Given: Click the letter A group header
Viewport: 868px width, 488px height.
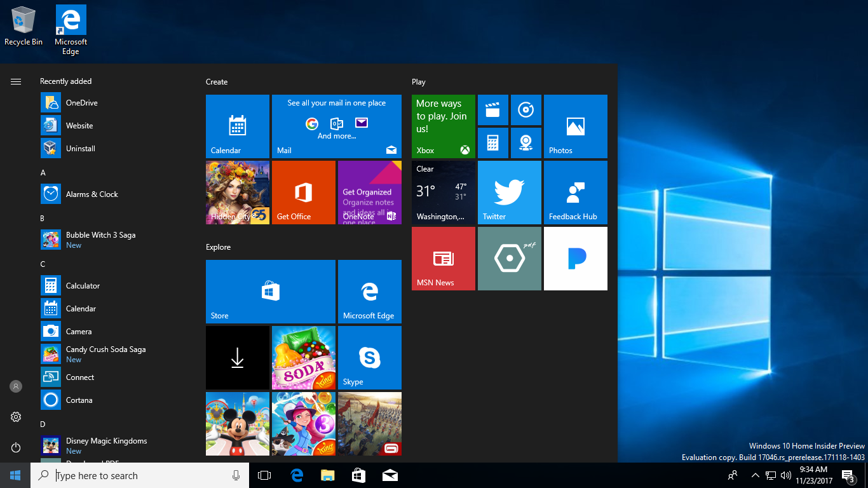Looking at the screenshot, I should pyautogui.click(x=43, y=173).
